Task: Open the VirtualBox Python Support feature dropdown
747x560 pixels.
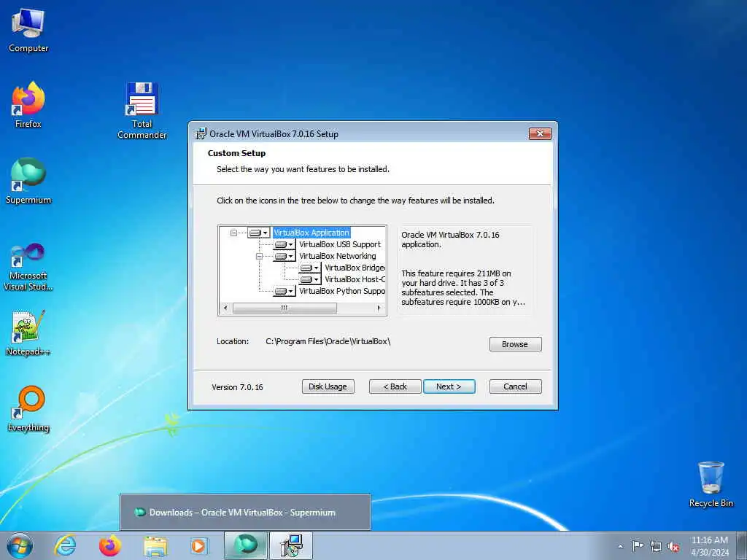Action: coord(284,291)
